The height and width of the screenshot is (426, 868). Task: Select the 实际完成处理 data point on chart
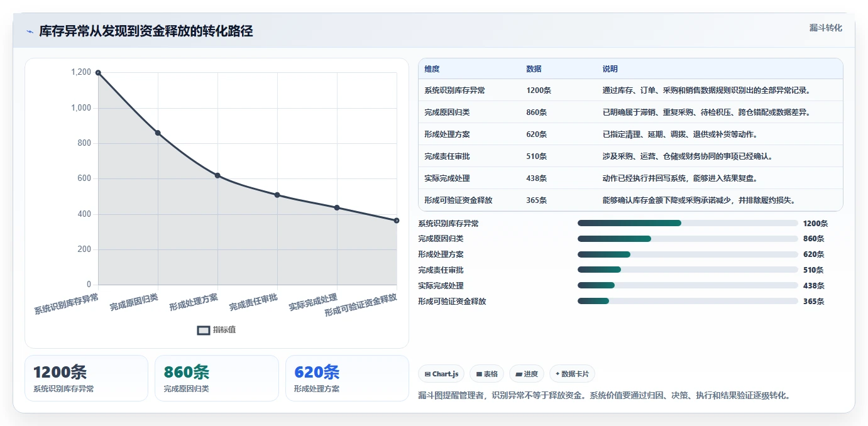337,207
